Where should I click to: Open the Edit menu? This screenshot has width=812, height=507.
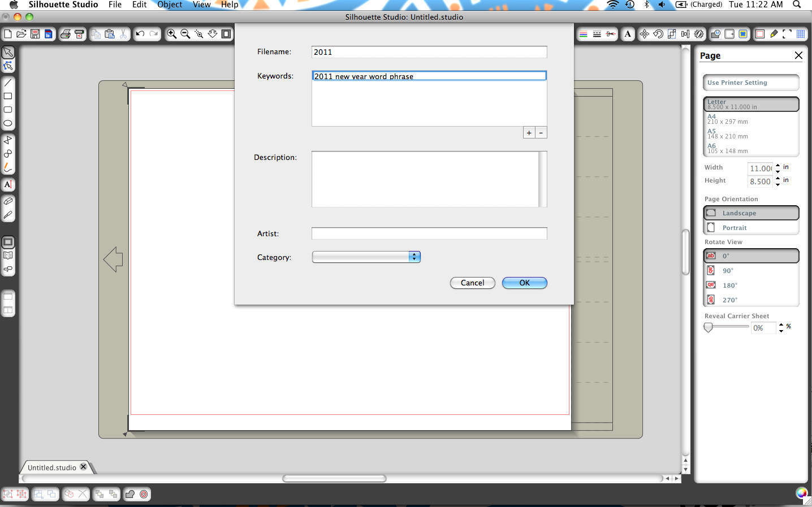pos(139,5)
